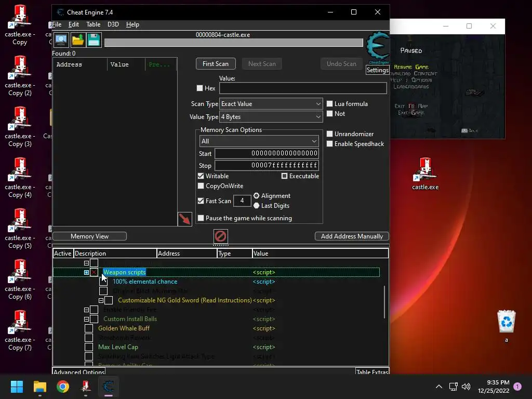532x399 pixels.
Task: Open the castle.exe desktop shortcut
Action: pos(425,174)
